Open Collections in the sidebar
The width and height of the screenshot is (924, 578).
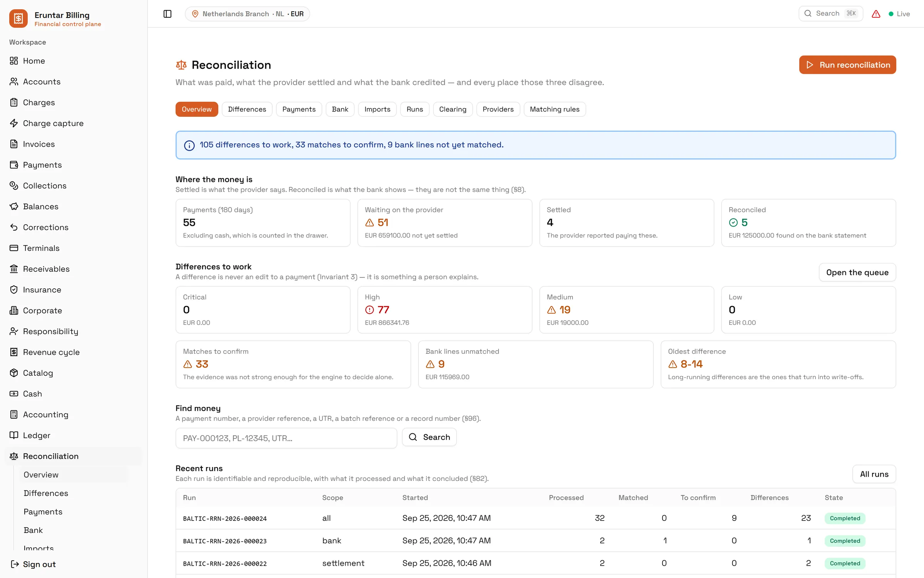point(73,186)
